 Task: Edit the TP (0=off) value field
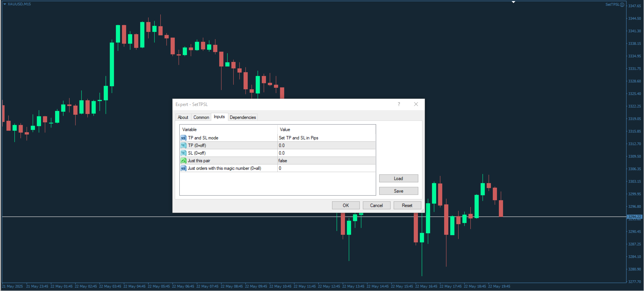point(326,145)
